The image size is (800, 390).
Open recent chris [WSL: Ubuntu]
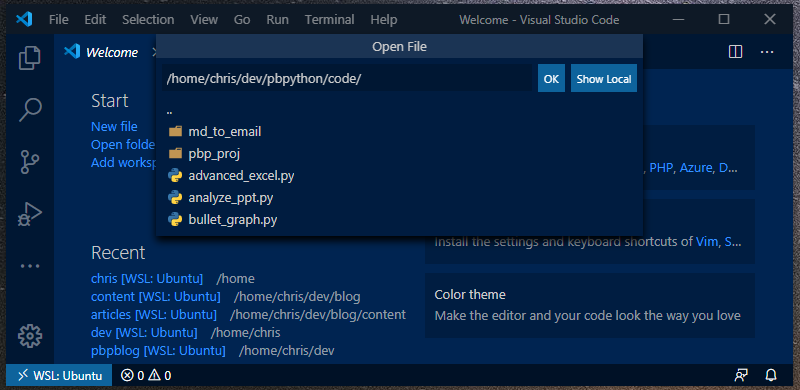147,279
